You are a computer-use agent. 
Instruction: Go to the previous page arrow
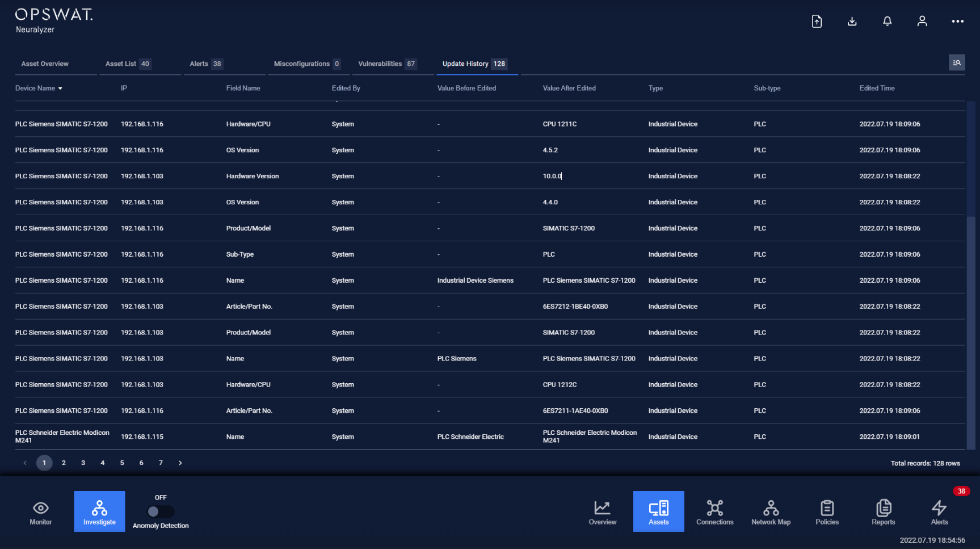coord(25,463)
